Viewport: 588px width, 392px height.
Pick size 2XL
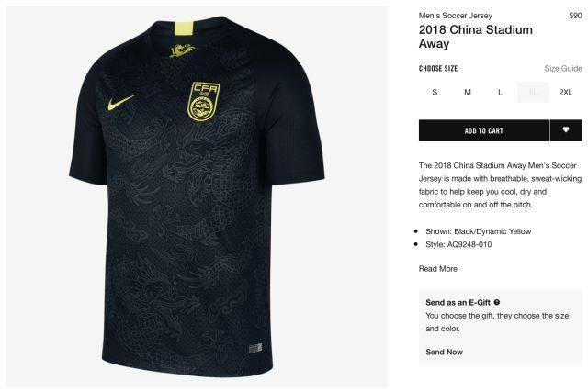(x=566, y=92)
